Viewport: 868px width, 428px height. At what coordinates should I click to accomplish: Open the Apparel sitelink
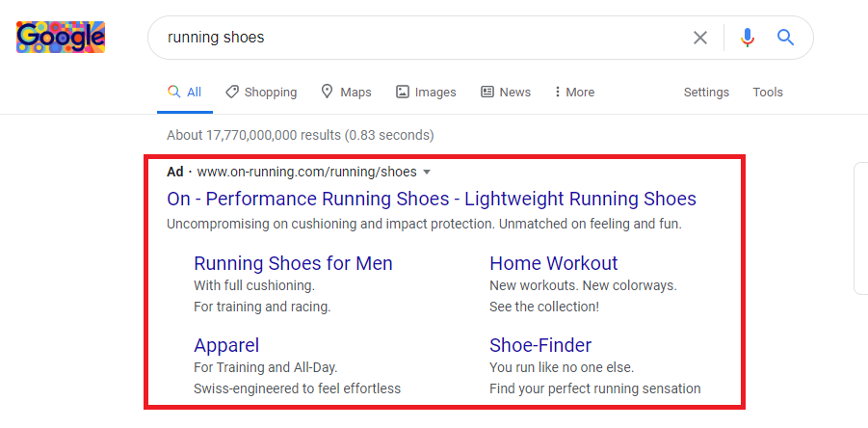[226, 345]
